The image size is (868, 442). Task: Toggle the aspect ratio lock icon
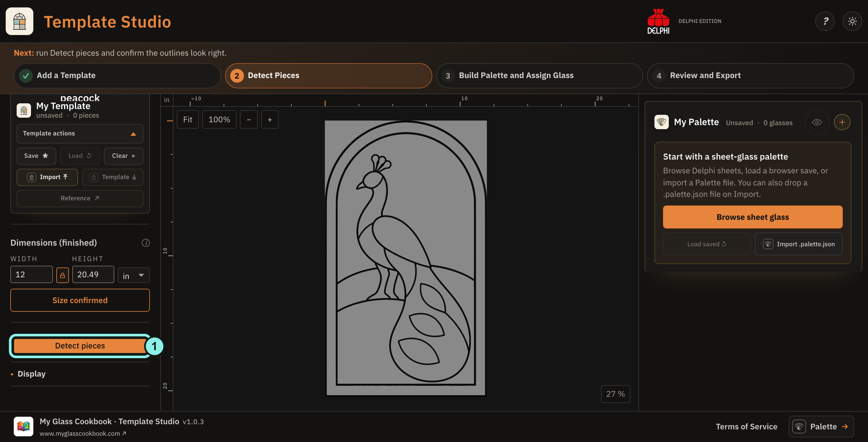coord(62,275)
